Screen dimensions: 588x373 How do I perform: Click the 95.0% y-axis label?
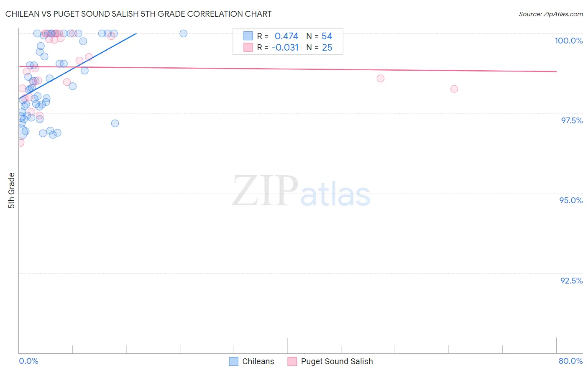click(x=571, y=200)
